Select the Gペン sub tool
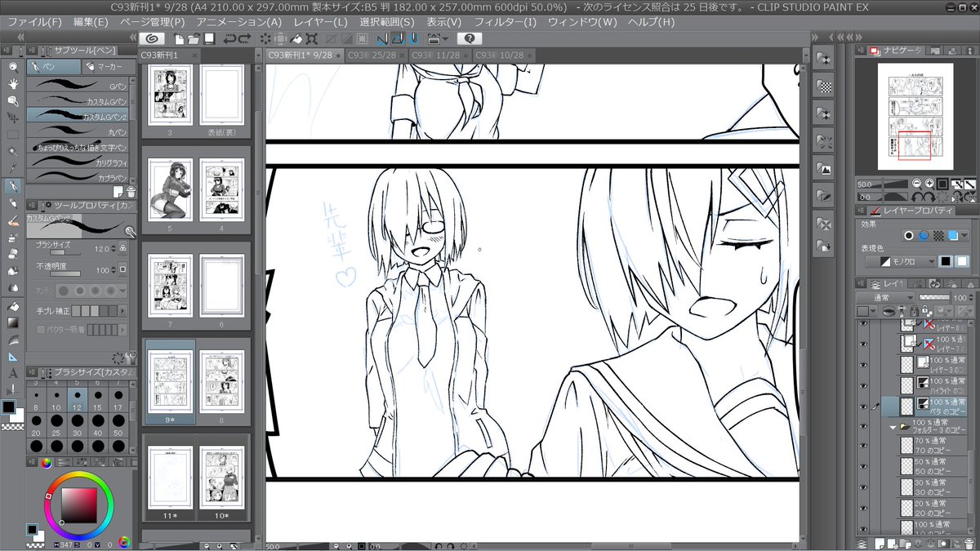This screenshot has height=551, width=980. 77,85
